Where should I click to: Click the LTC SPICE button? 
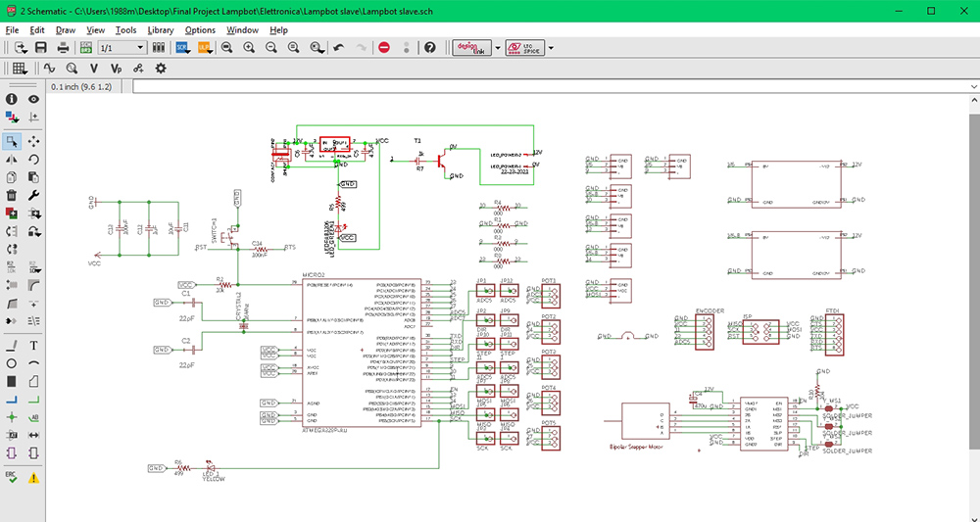(524, 47)
